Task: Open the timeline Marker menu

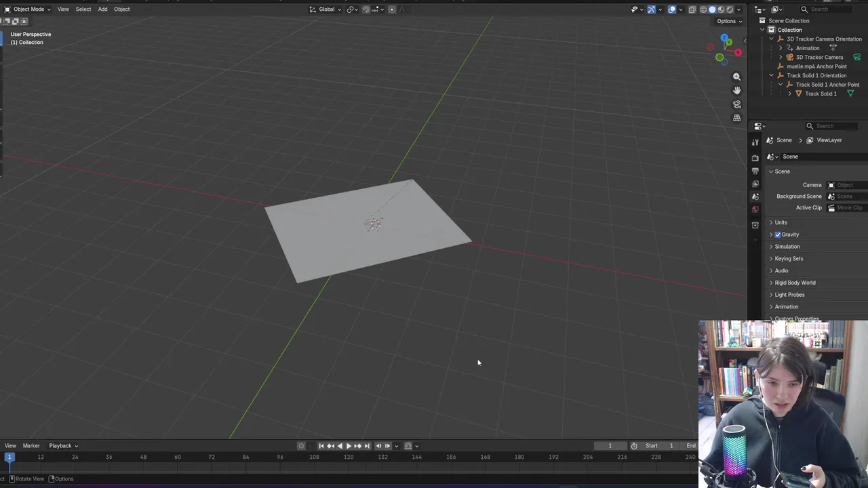Action: [31, 446]
